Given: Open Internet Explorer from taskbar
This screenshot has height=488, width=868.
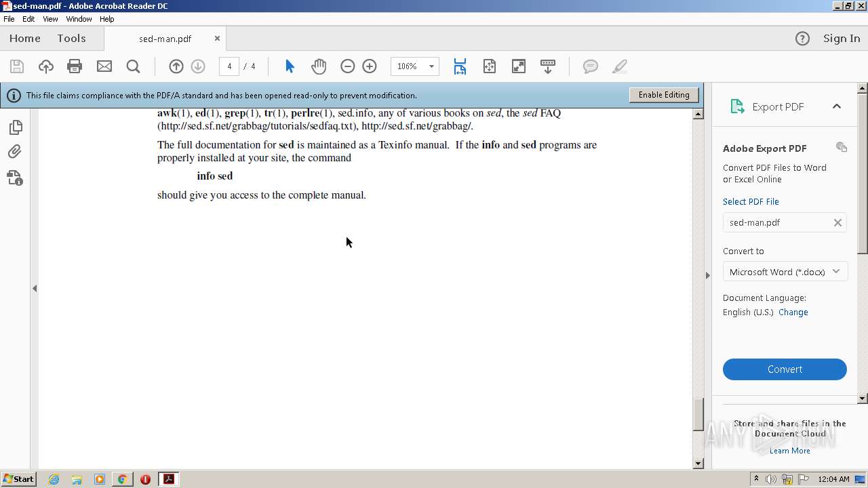Looking at the screenshot, I should click(x=54, y=479).
